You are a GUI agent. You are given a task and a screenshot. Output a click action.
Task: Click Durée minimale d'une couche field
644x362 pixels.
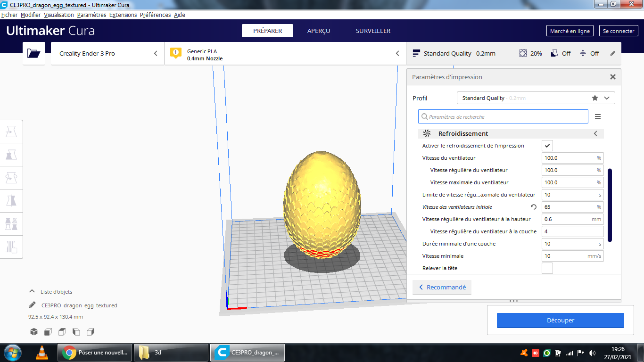(x=573, y=244)
